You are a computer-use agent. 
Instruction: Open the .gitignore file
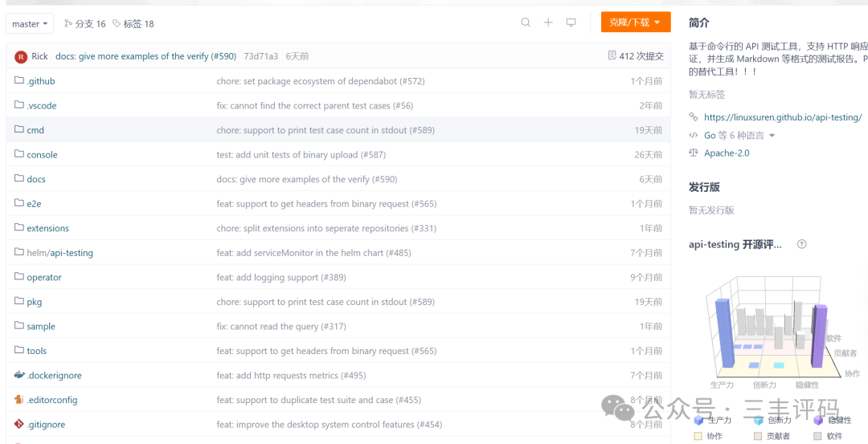click(x=46, y=425)
